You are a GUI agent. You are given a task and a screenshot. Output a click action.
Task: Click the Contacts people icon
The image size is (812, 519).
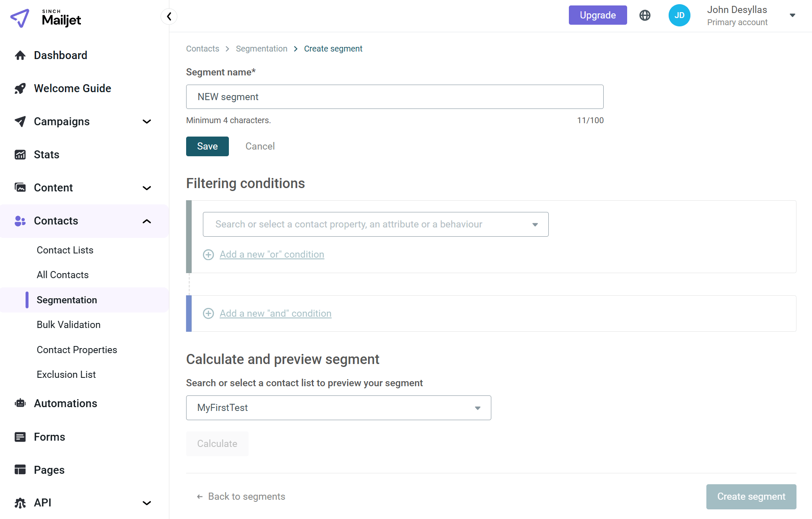point(20,221)
